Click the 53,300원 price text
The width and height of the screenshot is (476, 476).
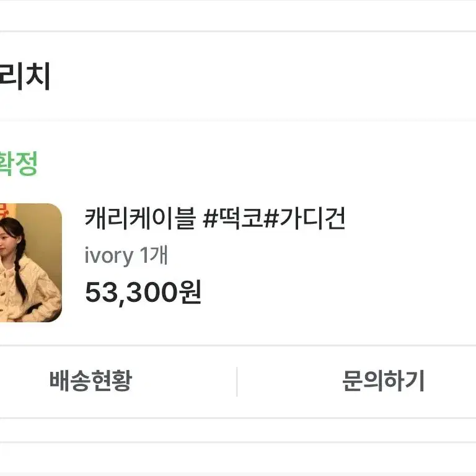click(143, 292)
